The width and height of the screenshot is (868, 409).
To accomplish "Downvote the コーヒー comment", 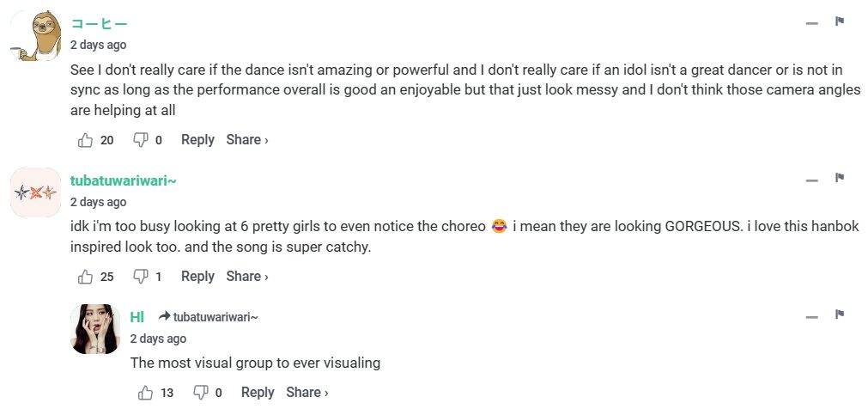I will click(140, 140).
